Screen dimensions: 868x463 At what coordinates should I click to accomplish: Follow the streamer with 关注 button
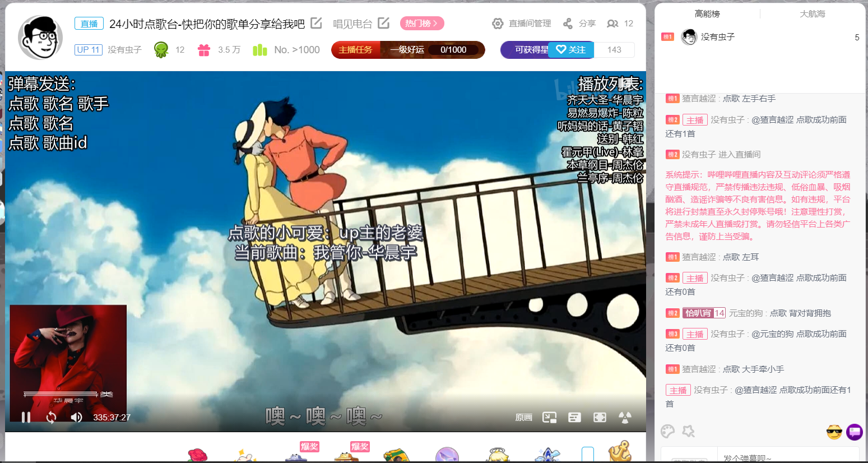click(570, 50)
